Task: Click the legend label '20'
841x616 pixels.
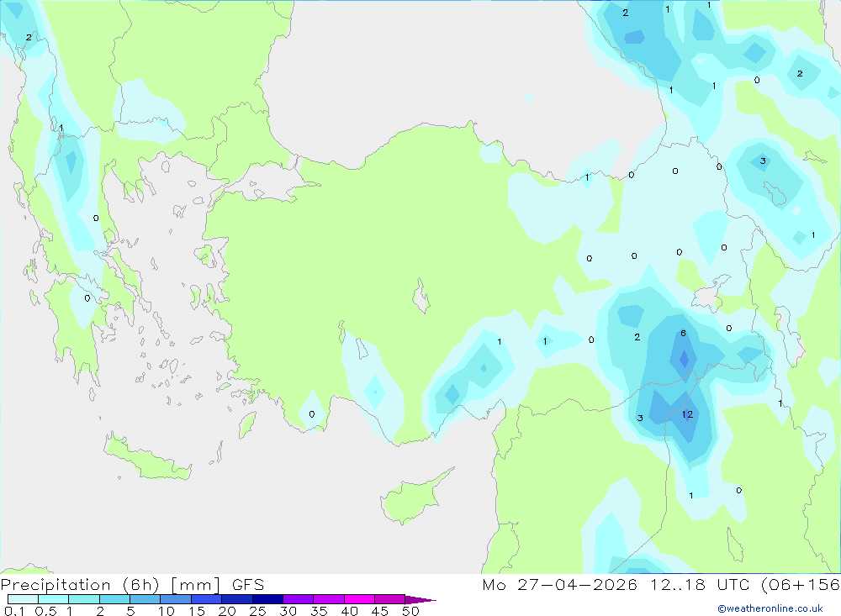Action: coord(227,611)
